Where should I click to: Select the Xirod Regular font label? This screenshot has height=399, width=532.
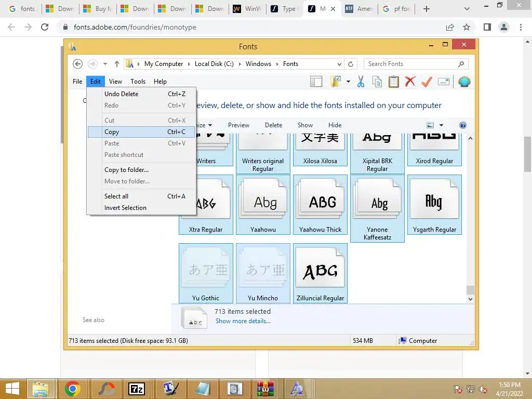pyautogui.click(x=435, y=161)
